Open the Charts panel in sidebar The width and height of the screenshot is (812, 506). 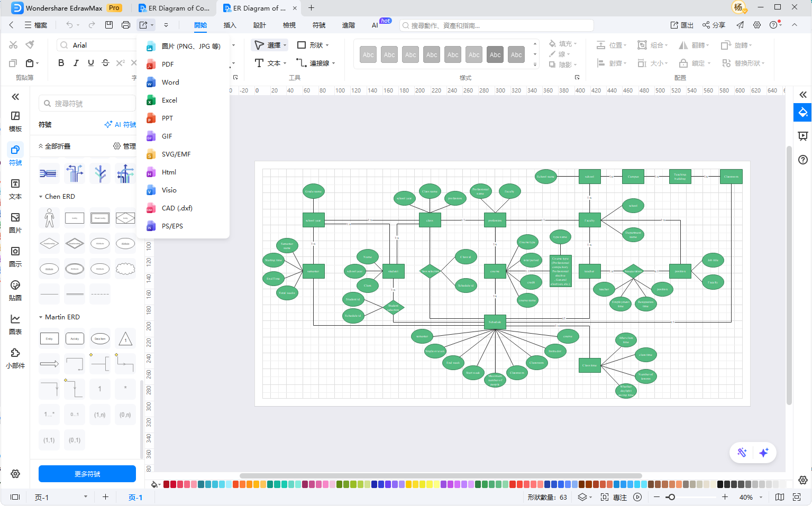15,324
